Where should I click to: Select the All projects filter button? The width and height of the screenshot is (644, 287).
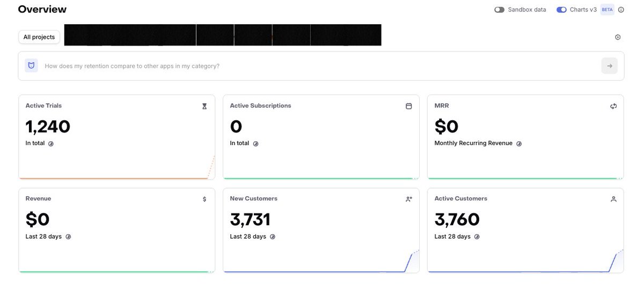pos(39,37)
